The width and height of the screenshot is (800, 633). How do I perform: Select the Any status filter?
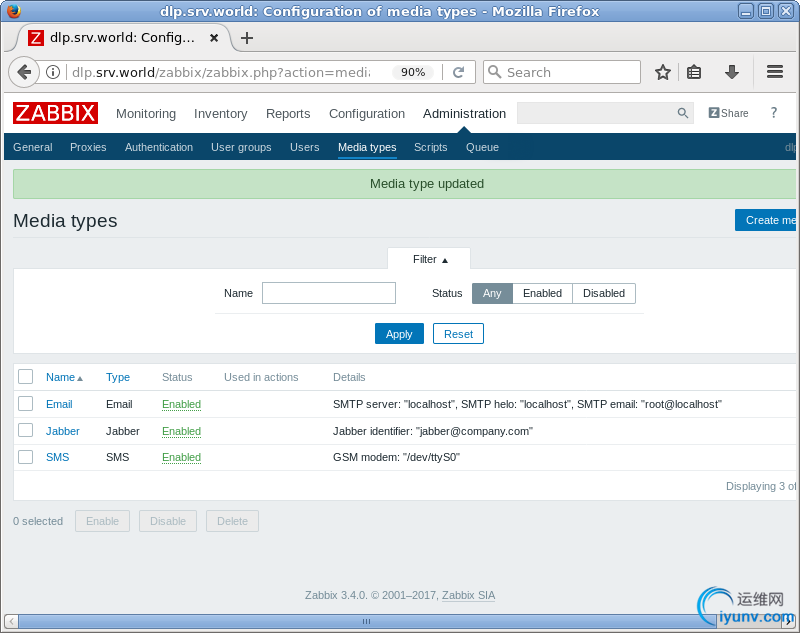point(492,293)
